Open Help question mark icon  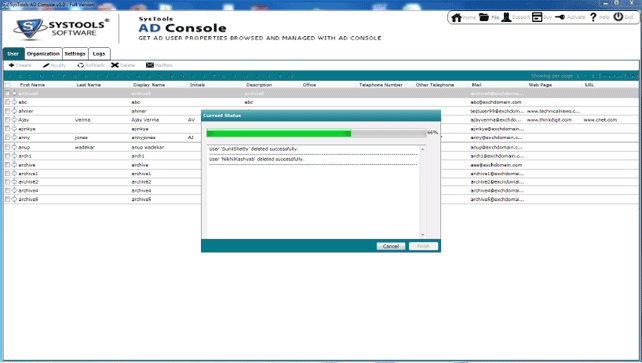tap(593, 17)
